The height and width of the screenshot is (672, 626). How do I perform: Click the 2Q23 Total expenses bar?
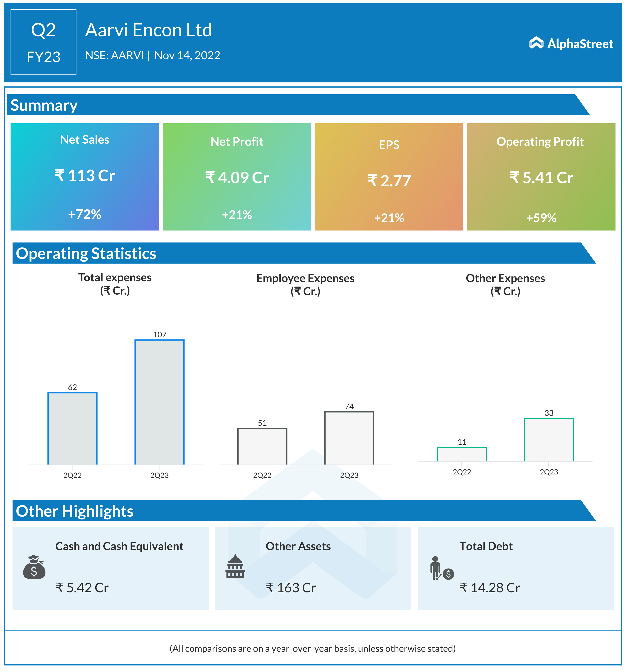[x=160, y=402]
